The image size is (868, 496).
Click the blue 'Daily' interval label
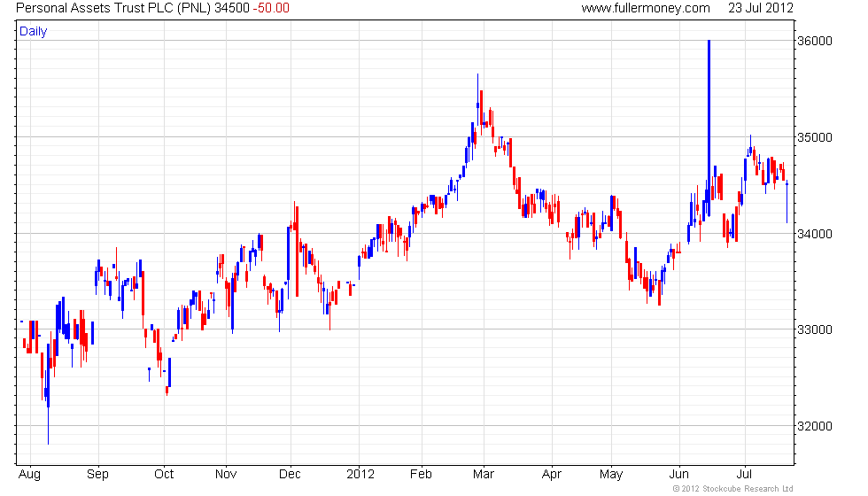tap(34, 32)
